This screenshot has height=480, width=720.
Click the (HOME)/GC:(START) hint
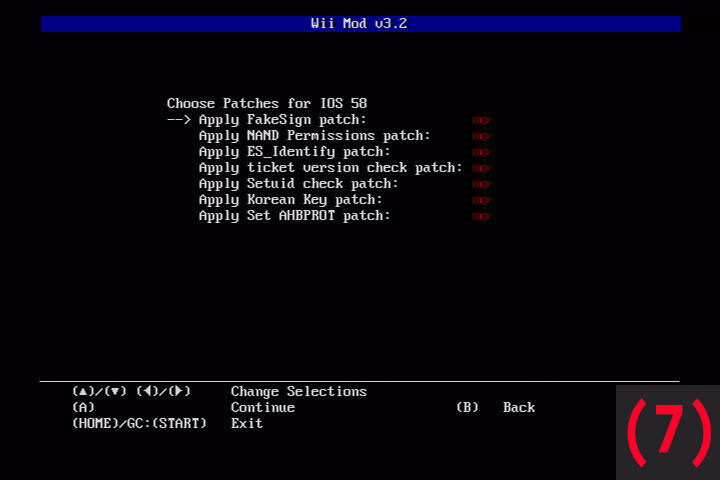(140, 424)
